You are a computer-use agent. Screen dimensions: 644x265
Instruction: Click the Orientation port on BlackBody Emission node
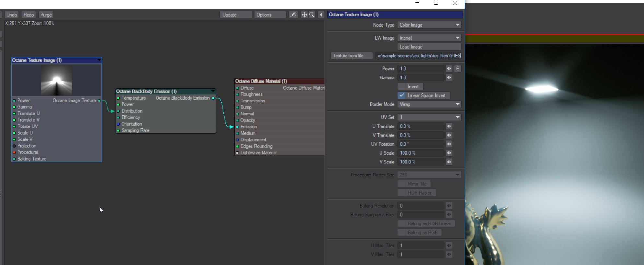(118, 124)
